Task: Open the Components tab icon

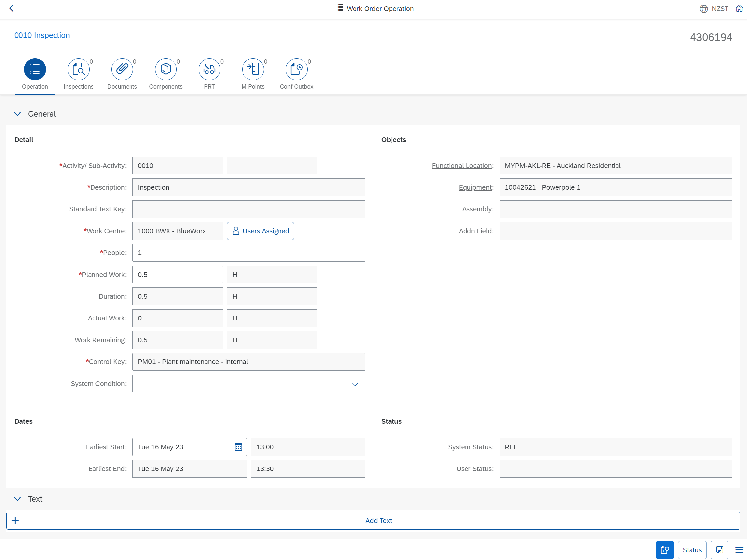Action: [x=166, y=69]
